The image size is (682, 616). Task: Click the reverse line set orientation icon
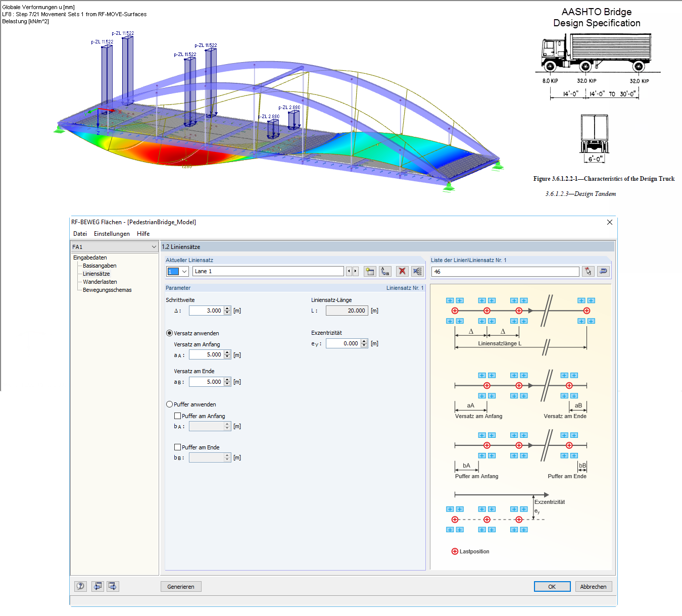click(x=603, y=271)
